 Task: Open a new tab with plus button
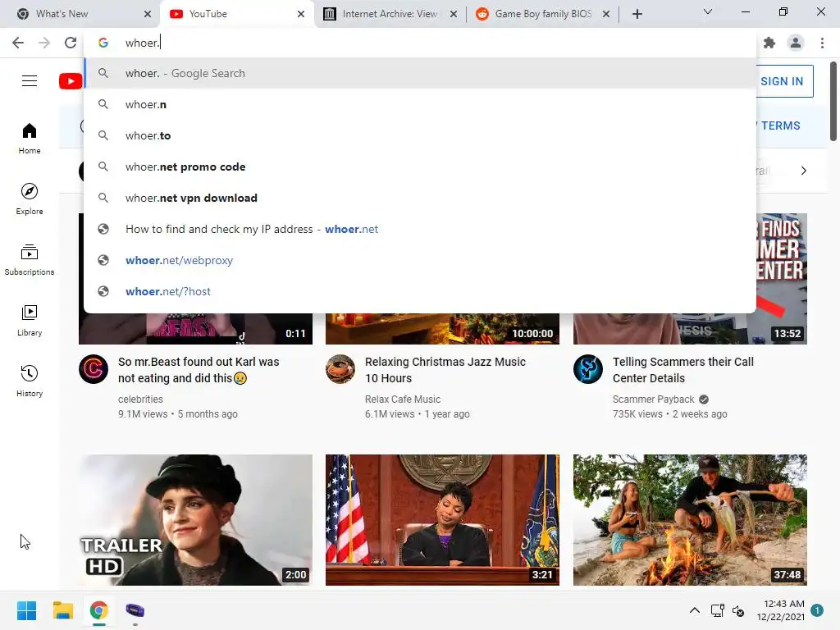[637, 14]
